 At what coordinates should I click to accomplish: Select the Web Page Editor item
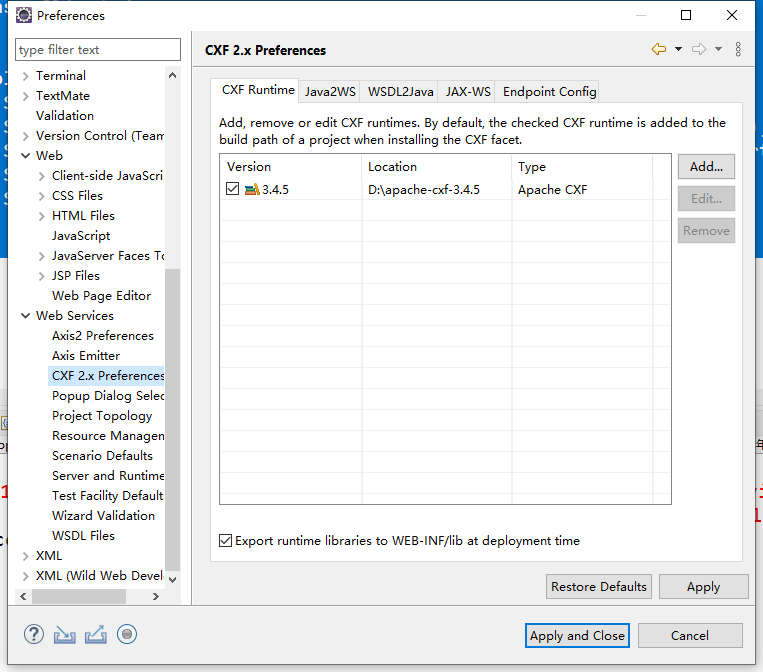(x=101, y=296)
